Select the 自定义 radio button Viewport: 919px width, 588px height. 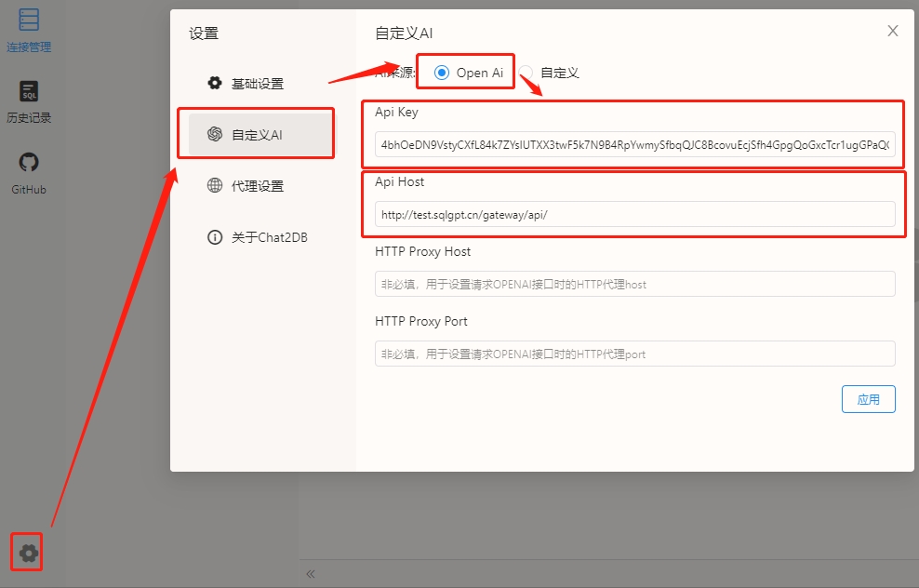[526, 73]
